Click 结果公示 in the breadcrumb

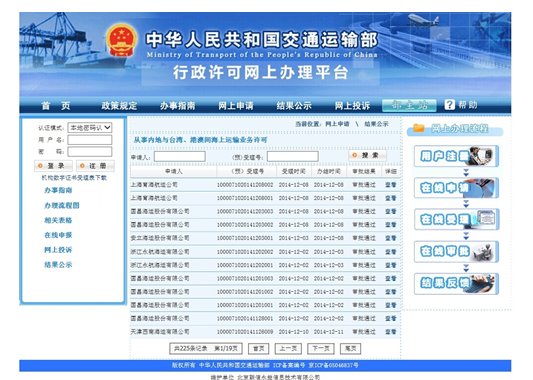376,124
